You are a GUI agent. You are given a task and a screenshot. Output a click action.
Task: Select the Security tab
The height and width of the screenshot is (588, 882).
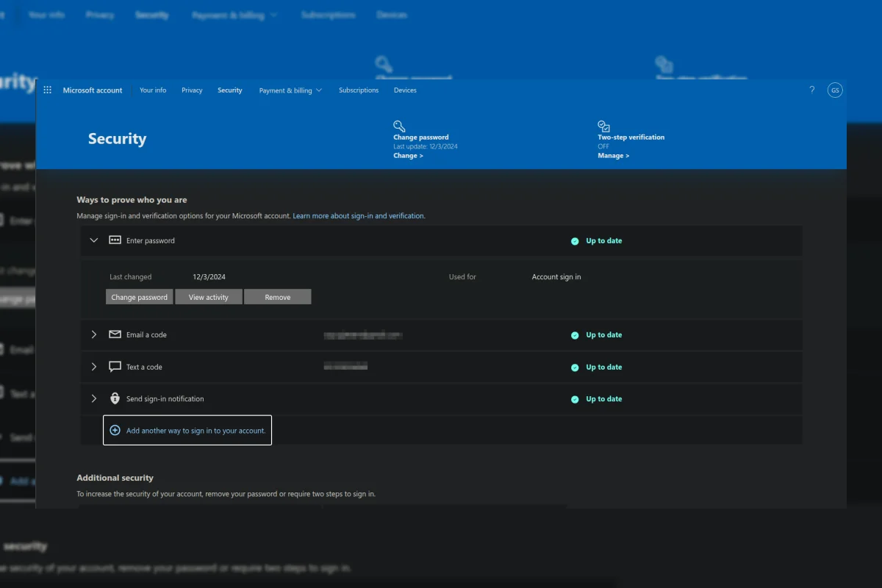click(230, 90)
